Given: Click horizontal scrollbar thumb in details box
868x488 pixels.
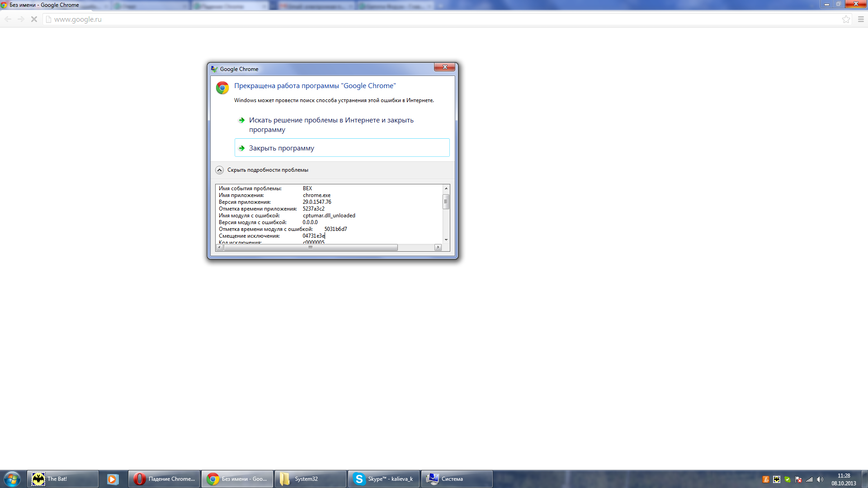Looking at the screenshot, I should 310,247.
